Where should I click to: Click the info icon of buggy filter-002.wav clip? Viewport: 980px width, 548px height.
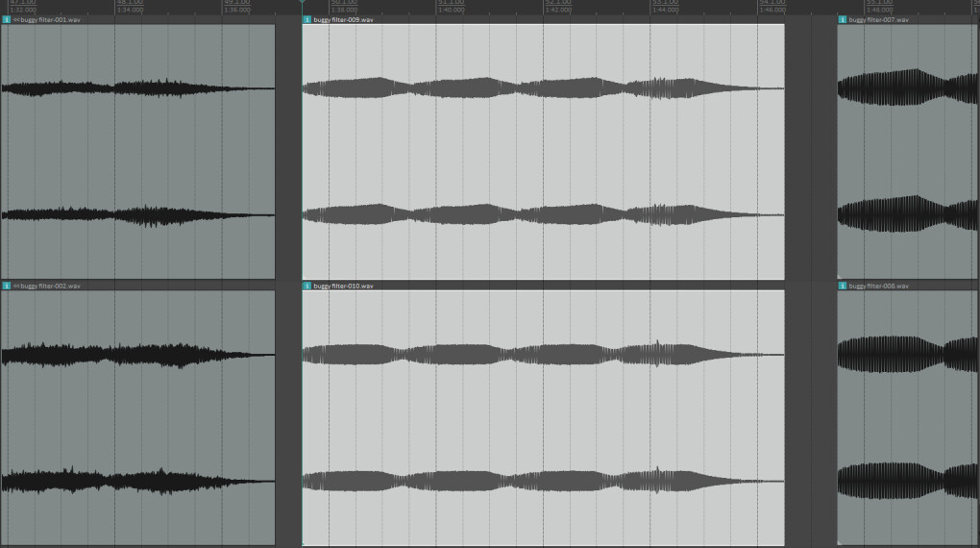[7, 286]
